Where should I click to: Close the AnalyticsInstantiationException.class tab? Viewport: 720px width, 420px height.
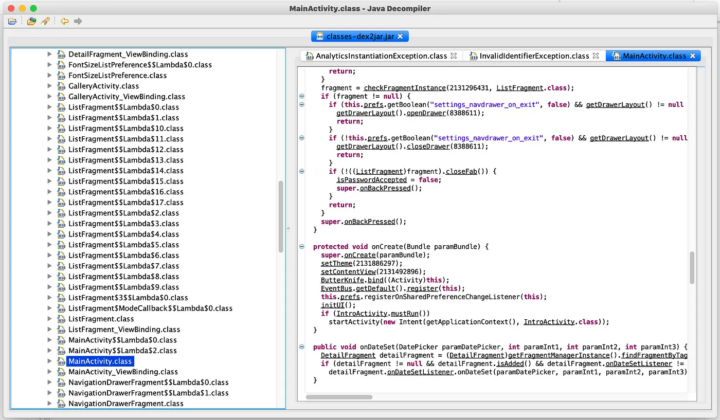454,56
